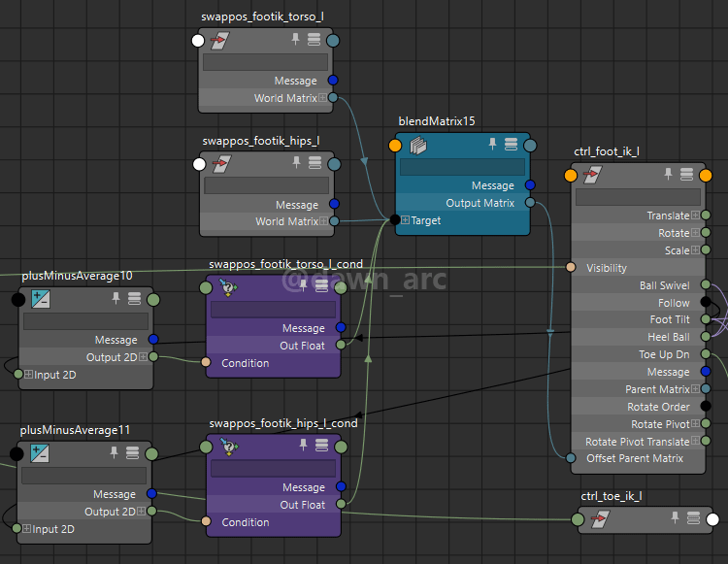Toggle pin on plusMinusAverage11 node
This screenshot has width=728, height=564.
[x=114, y=451]
